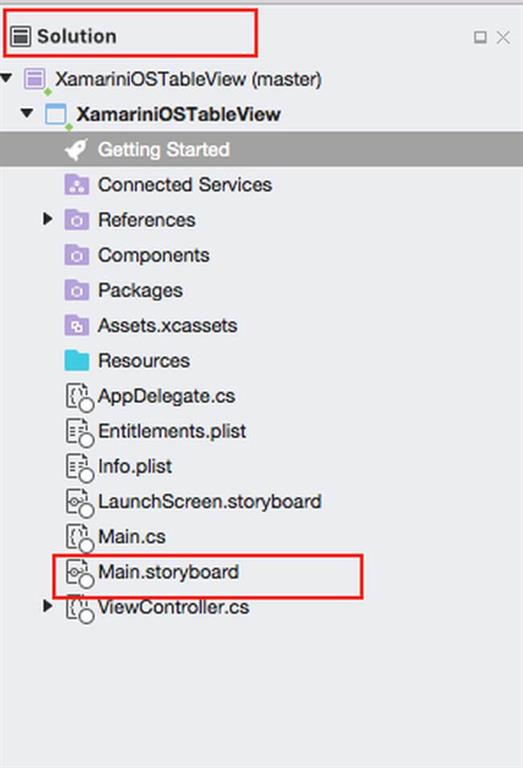Click the XamariniOSTableView project icon
The image size is (523, 768).
[55, 115]
